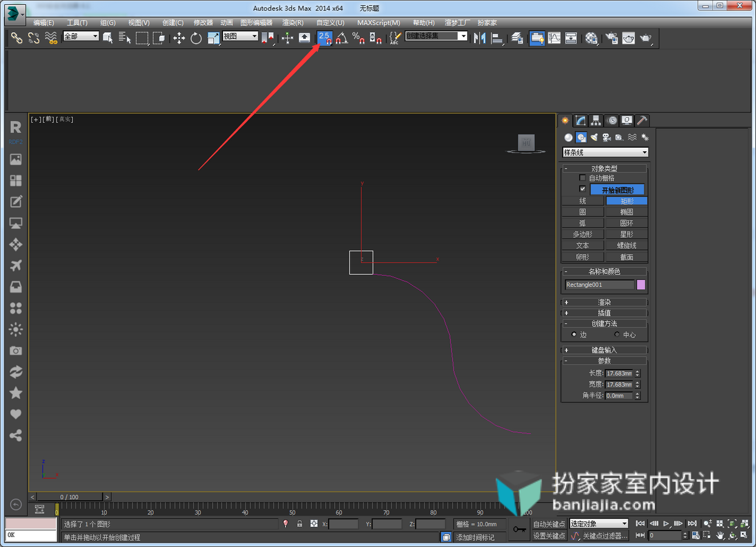
Task: Select the Cameras category icon
Action: (x=607, y=137)
